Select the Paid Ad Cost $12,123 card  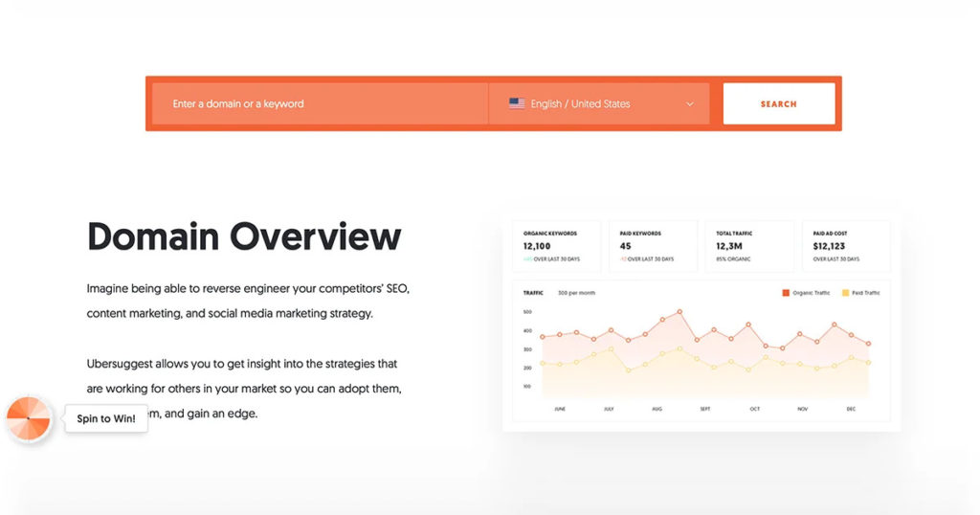pos(846,246)
